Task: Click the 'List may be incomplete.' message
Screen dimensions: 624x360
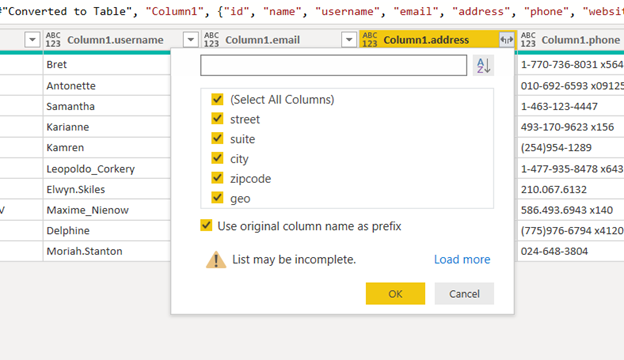Action: tap(294, 259)
